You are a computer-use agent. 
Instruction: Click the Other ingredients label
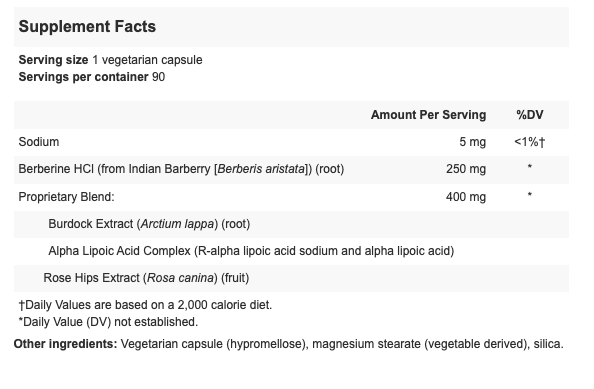point(66,344)
